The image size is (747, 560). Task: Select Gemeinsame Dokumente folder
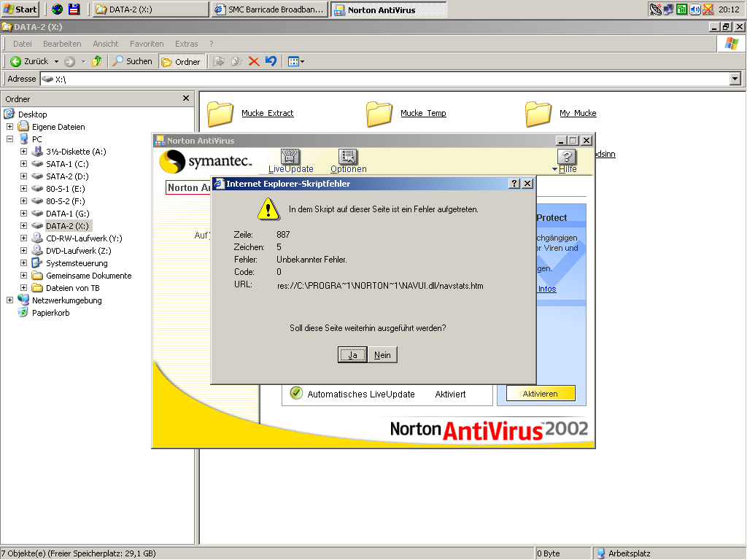tap(88, 275)
